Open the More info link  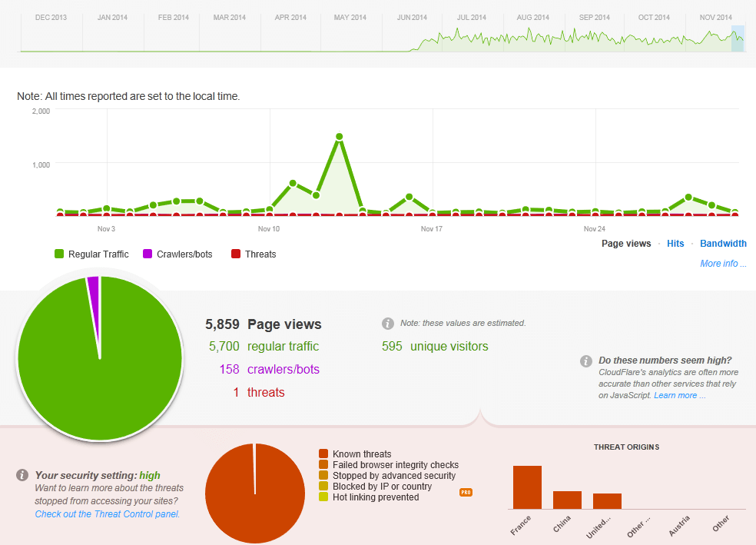(x=723, y=264)
